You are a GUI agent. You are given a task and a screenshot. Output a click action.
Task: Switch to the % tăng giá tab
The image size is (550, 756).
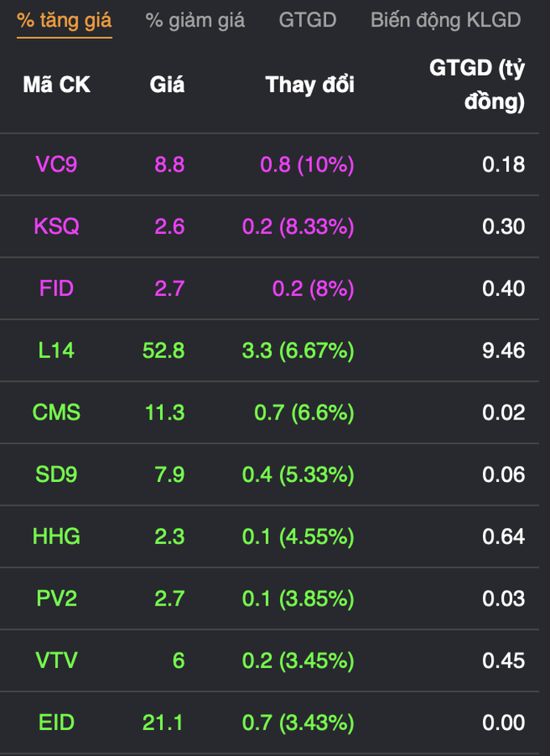[64, 21]
